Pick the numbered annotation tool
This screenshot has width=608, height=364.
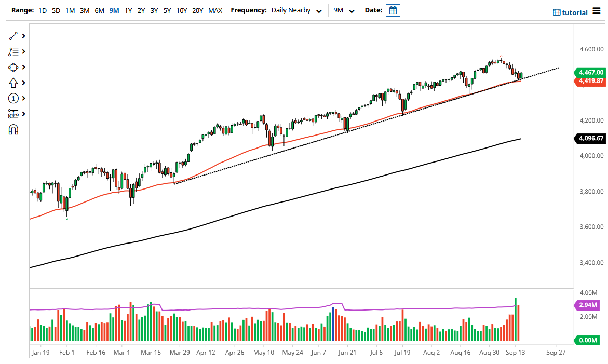pyautogui.click(x=13, y=98)
